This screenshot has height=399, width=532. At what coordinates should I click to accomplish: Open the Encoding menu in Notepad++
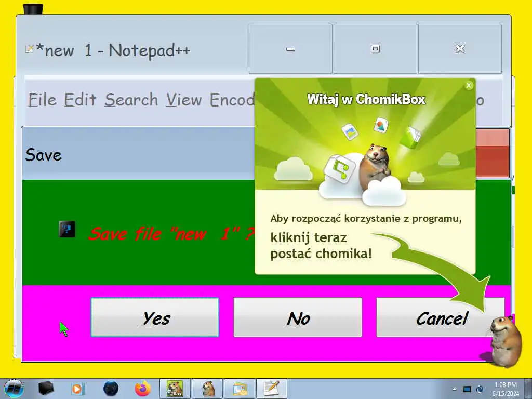(232, 100)
